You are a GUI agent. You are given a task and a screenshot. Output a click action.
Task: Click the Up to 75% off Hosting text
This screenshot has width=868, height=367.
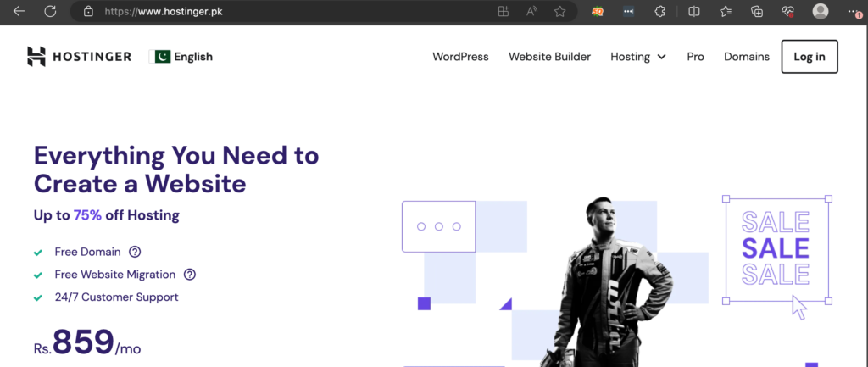(106, 215)
